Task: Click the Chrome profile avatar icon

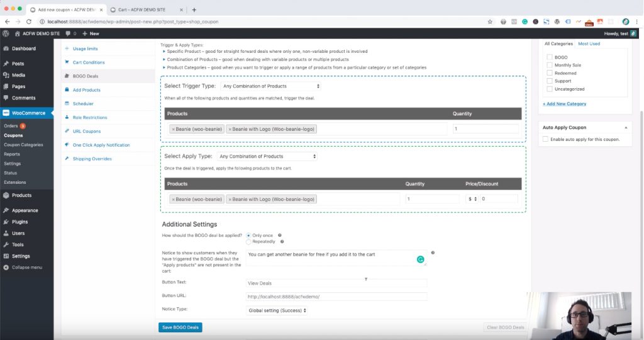Action: pyautogui.click(x=626, y=22)
